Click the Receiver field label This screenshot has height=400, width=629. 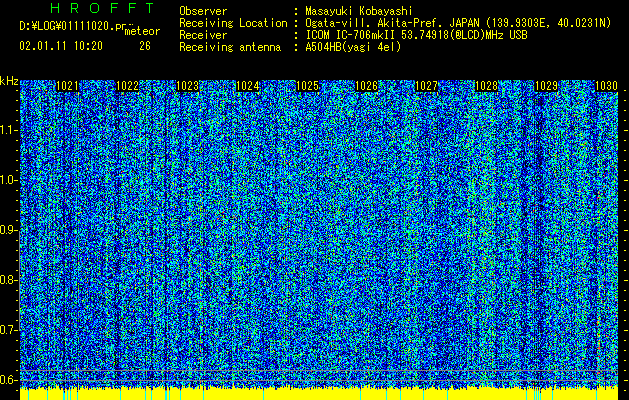pos(203,35)
